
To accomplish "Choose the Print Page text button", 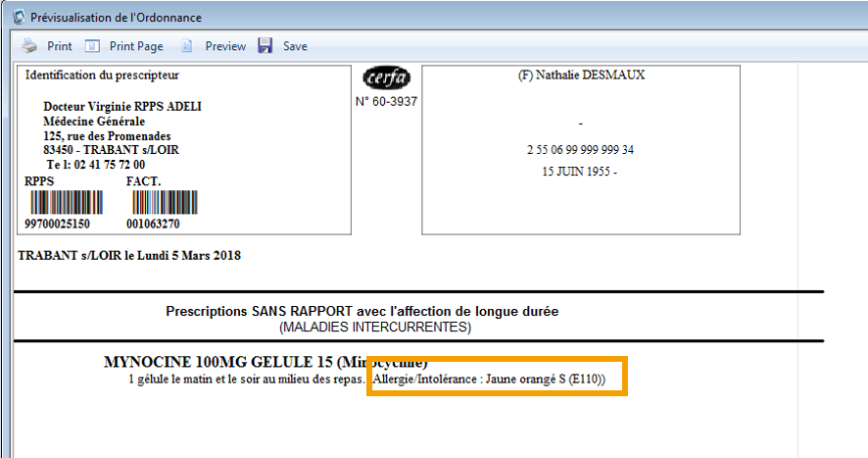I will point(136,46).
